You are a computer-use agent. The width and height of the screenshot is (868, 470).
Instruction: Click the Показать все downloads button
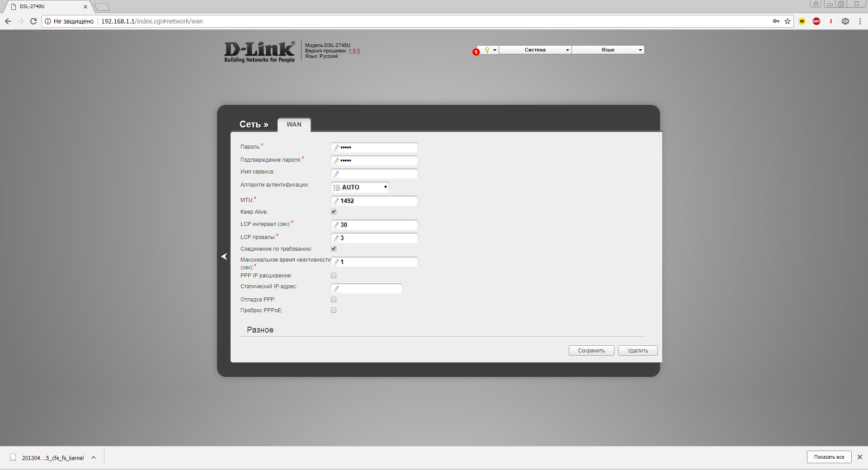(x=829, y=457)
